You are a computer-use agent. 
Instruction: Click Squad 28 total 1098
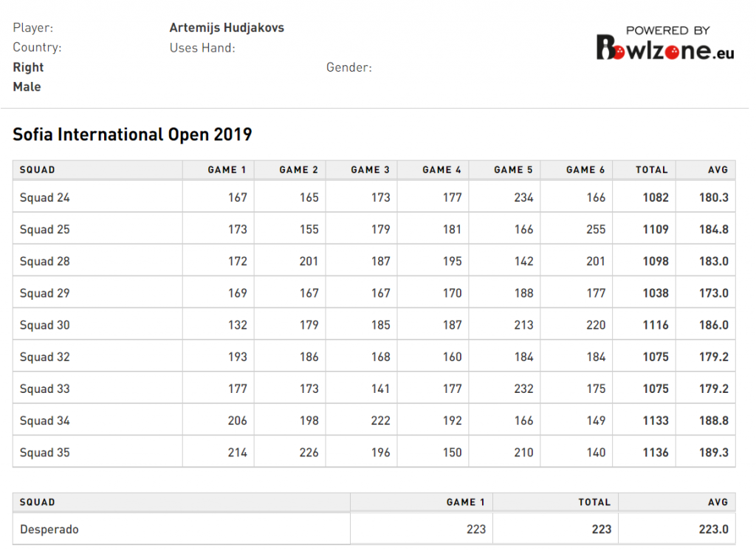click(x=656, y=261)
